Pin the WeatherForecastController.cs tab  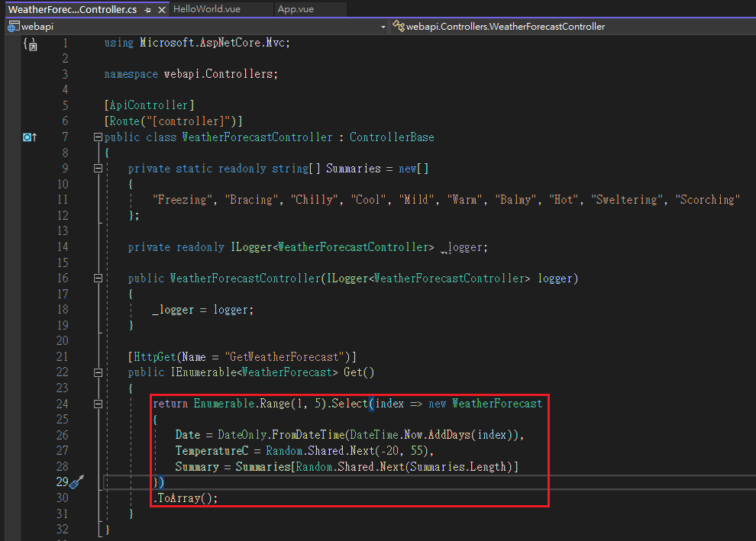point(147,10)
